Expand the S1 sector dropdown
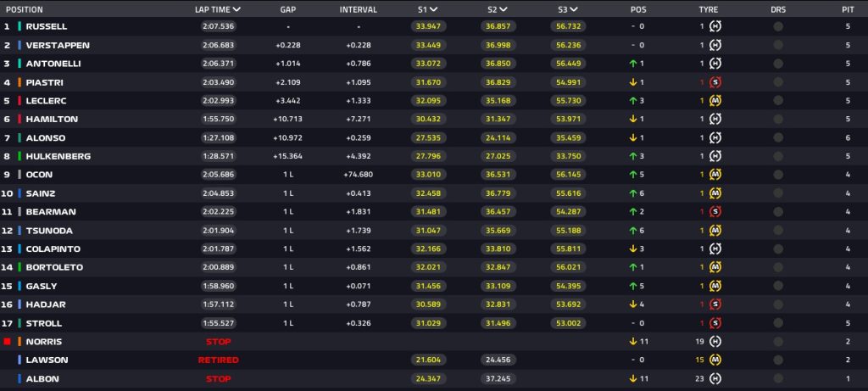This screenshot has width=868, height=391. tap(433, 9)
